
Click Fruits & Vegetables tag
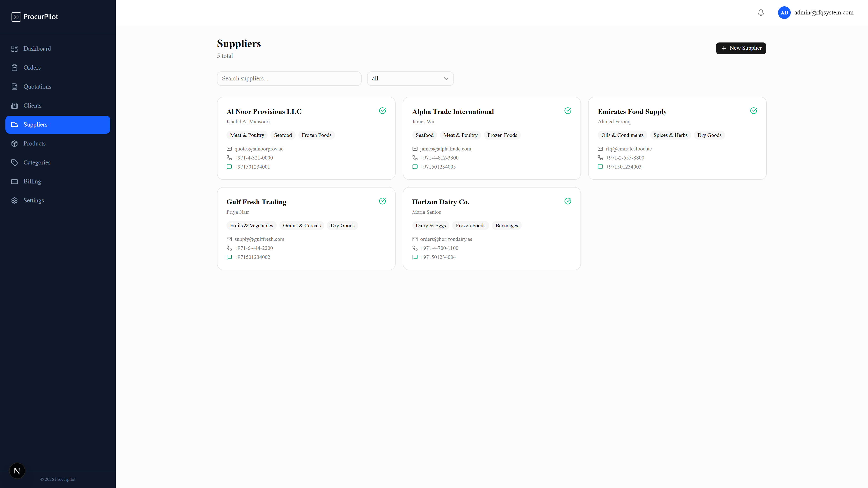[251, 226]
